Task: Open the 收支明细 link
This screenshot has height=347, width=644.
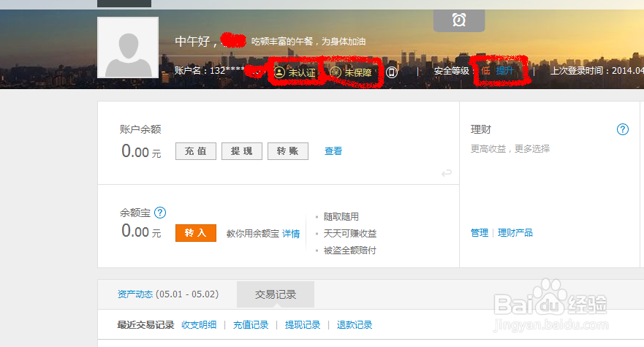Action: tap(199, 325)
